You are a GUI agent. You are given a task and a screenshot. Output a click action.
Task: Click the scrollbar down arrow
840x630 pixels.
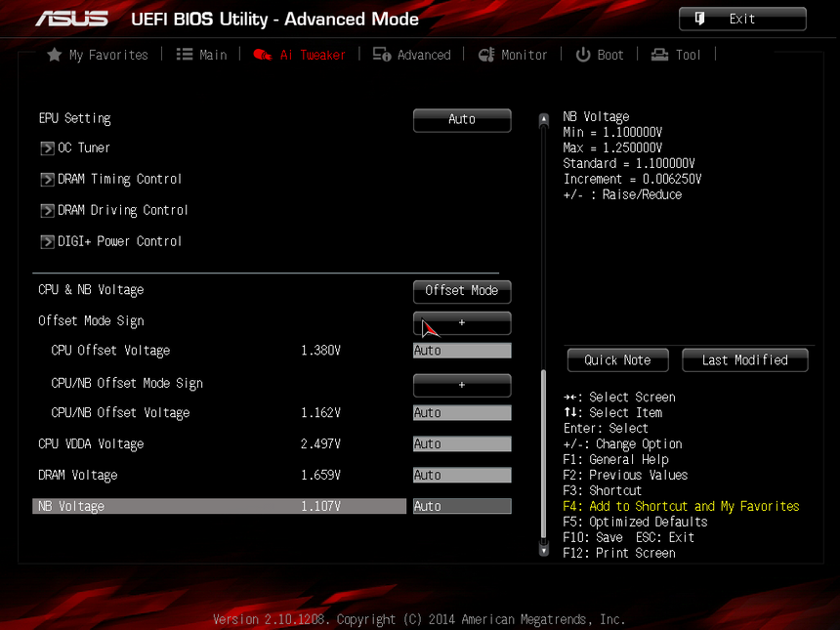544,549
